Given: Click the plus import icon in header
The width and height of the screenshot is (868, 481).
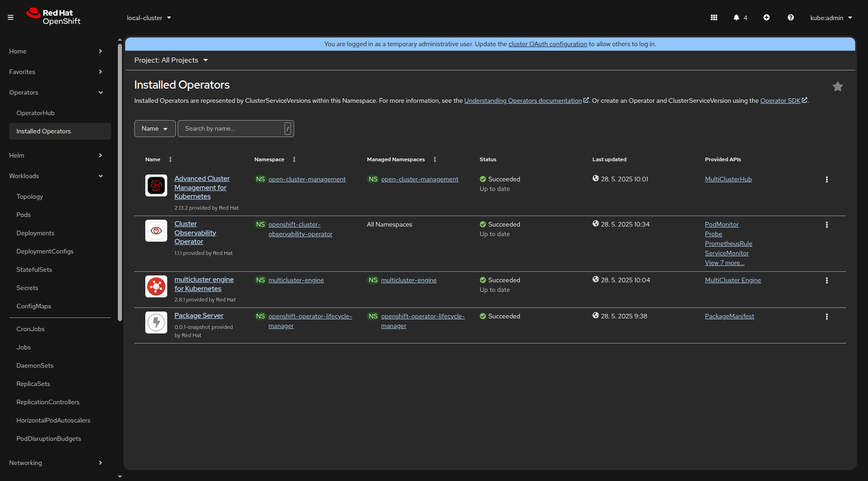Looking at the screenshot, I should click(767, 18).
